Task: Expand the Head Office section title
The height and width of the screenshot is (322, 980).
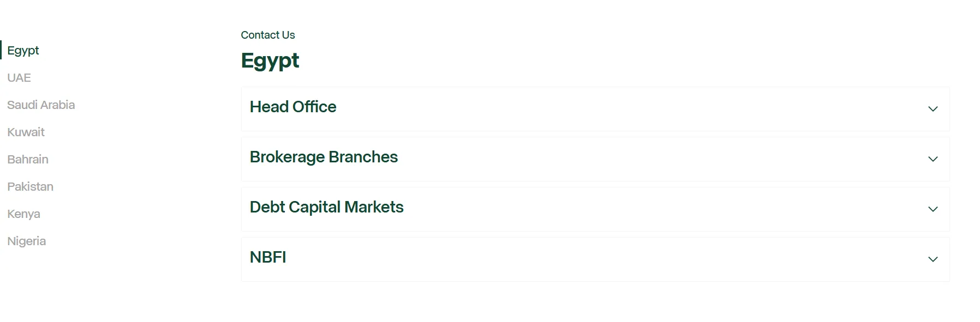Action: [293, 107]
